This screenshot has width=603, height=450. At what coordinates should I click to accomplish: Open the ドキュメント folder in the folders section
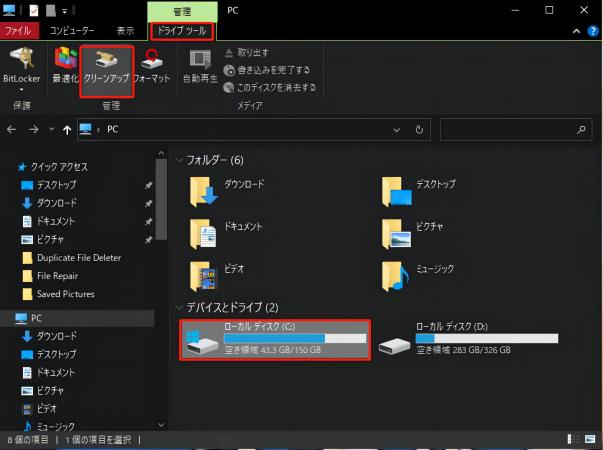(226, 233)
